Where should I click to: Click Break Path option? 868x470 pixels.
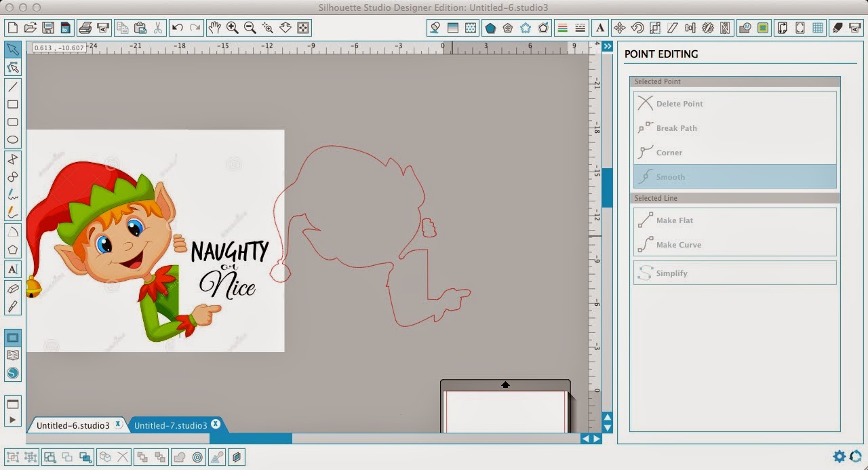click(x=734, y=128)
